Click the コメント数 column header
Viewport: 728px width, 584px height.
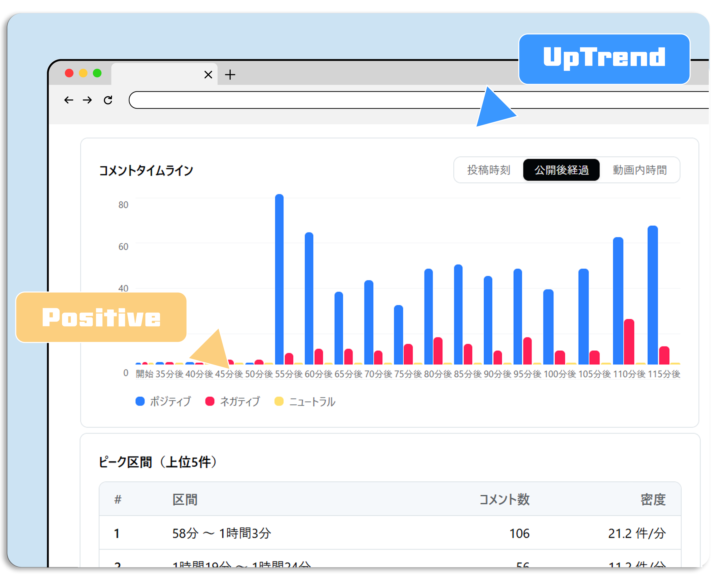(505, 499)
